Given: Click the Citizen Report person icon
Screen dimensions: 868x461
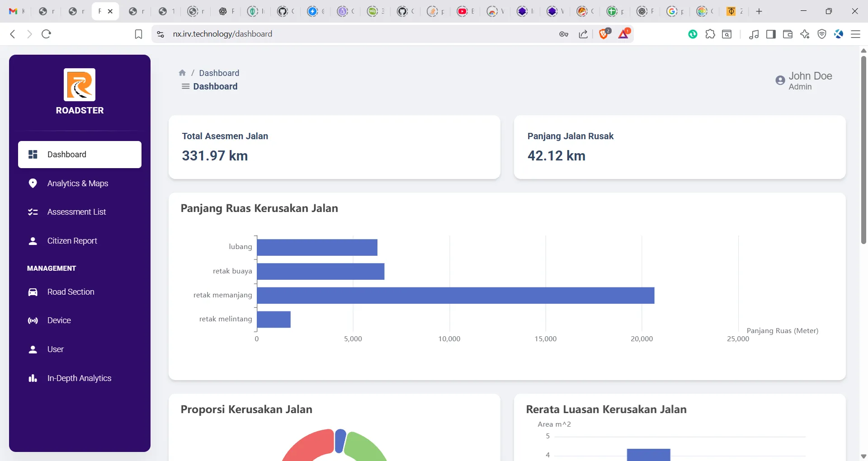Looking at the screenshot, I should [33, 241].
